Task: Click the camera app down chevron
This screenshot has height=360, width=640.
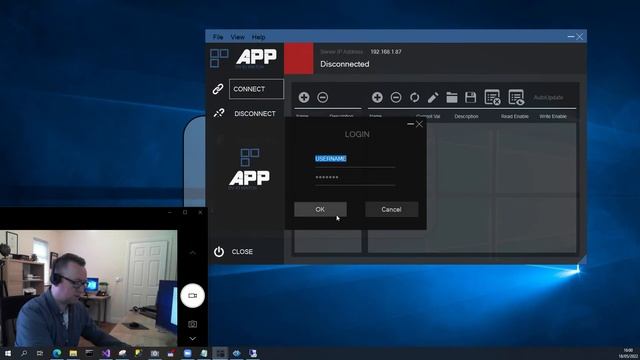Action: (193, 339)
